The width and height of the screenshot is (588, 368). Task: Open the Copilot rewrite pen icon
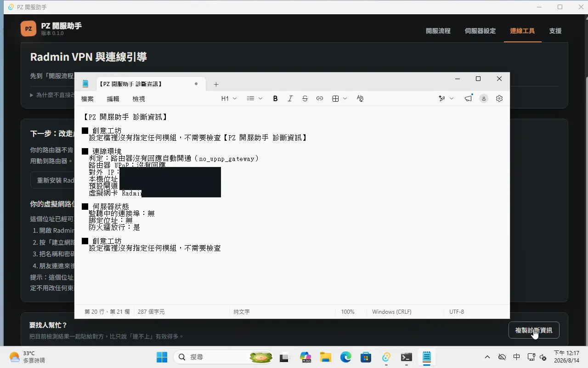[442, 98]
